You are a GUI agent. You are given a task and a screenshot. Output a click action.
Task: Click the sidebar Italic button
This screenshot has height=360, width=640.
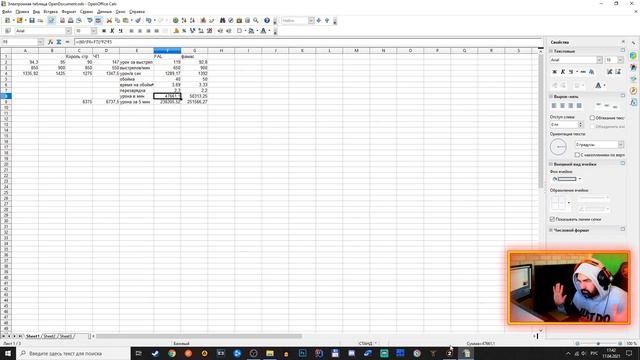coord(562,72)
